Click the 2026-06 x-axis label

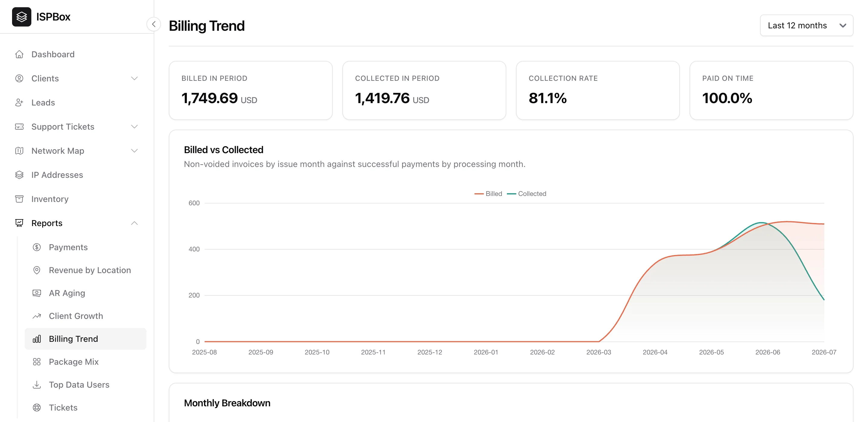pos(768,352)
